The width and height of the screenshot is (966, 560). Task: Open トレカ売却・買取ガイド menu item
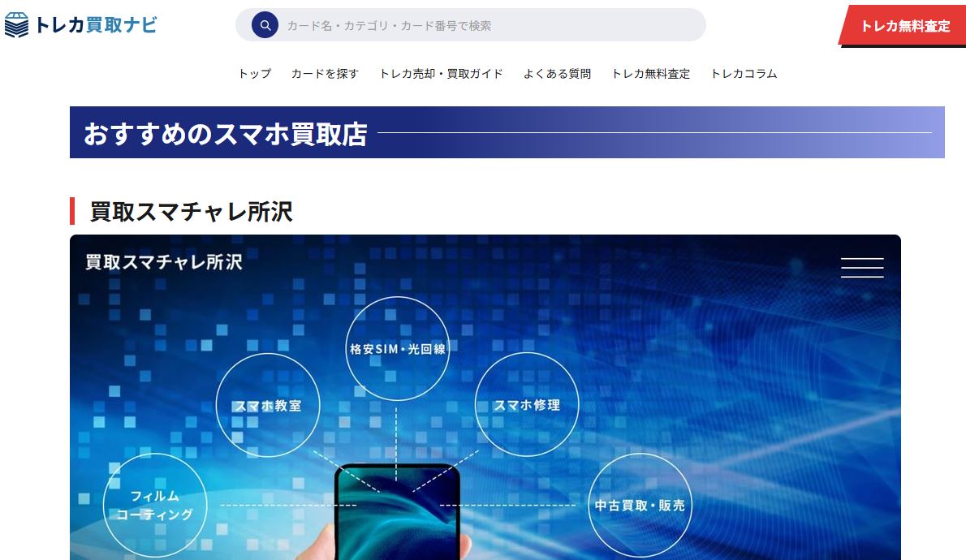(441, 73)
